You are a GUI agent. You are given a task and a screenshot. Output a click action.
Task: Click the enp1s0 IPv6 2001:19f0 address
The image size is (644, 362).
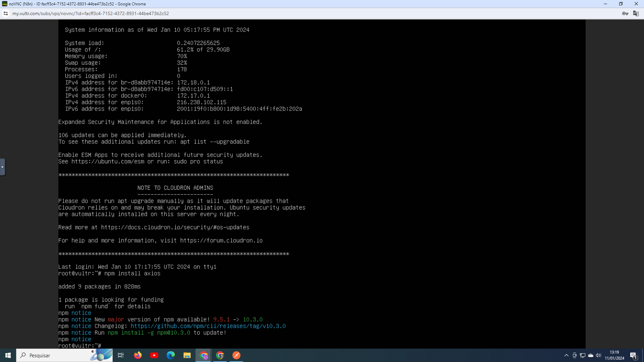click(x=239, y=109)
